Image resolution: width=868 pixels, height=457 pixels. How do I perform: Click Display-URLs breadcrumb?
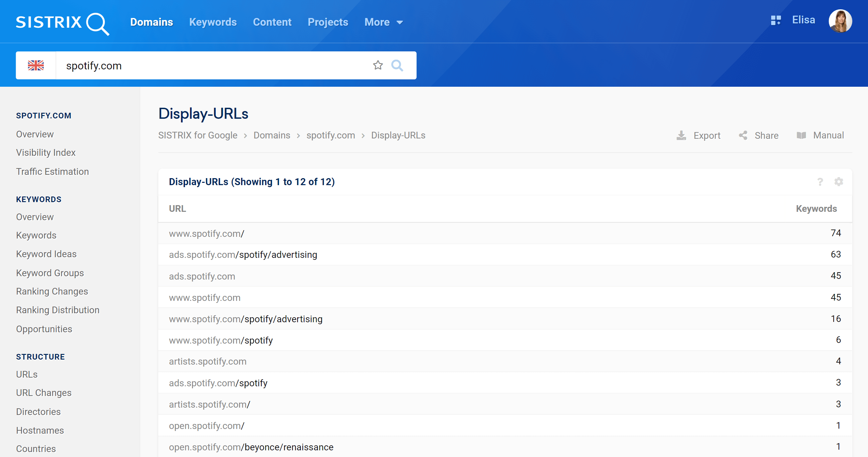point(398,135)
